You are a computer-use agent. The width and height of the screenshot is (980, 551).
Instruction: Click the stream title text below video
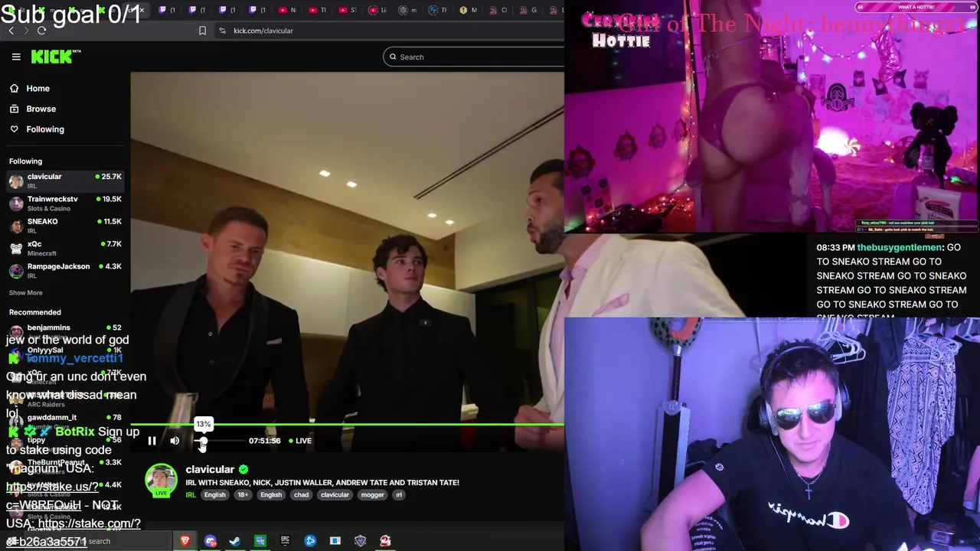pyautogui.click(x=322, y=483)
